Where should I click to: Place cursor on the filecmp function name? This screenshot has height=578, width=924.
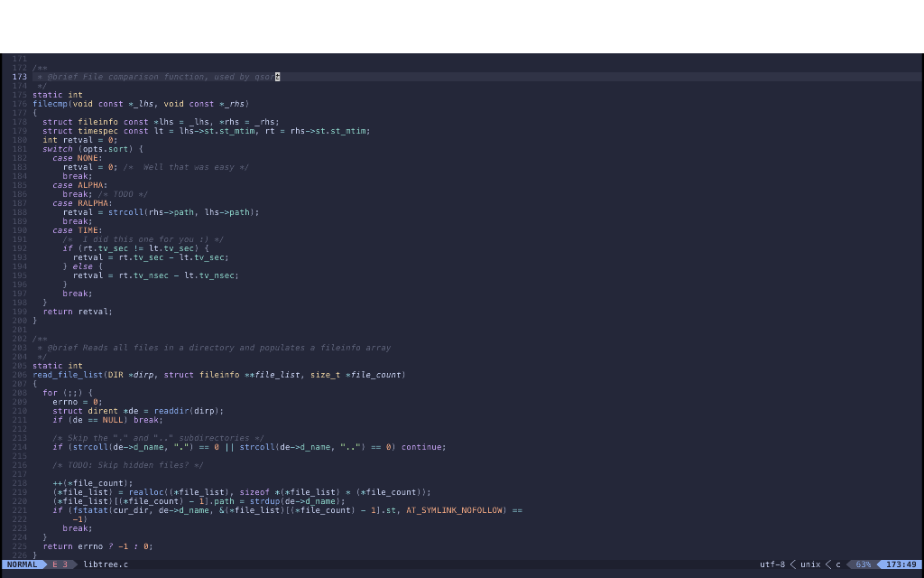point(51,104)
